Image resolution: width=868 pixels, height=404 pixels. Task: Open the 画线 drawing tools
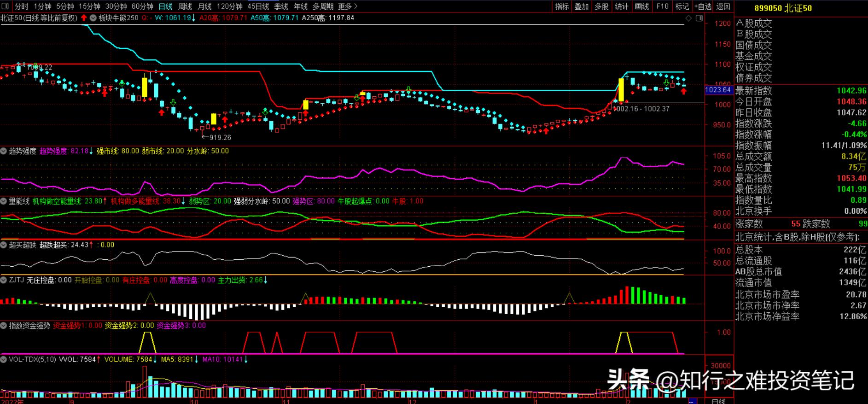(642, 6)
